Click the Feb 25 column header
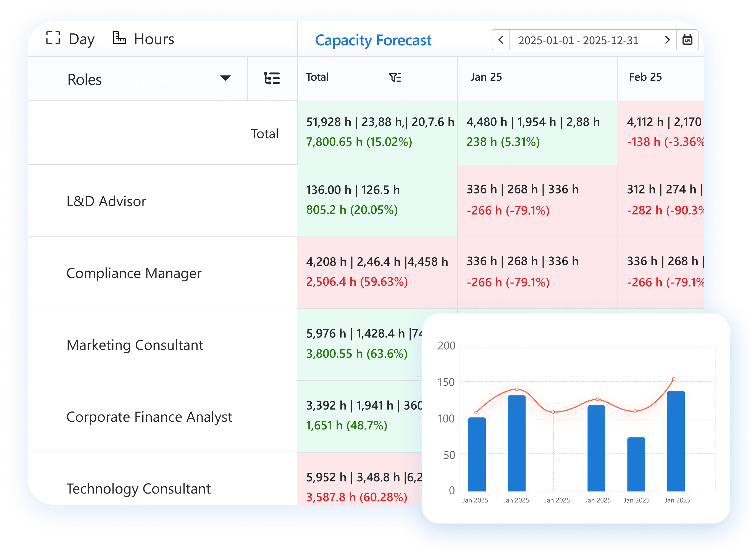 645,77
